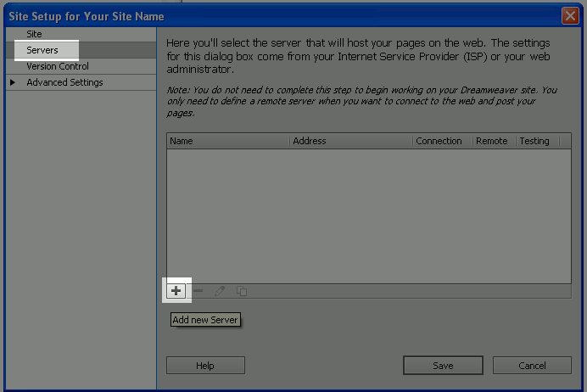Click the Address column header
Screen dimensions: 587x392
click(310, 141)
